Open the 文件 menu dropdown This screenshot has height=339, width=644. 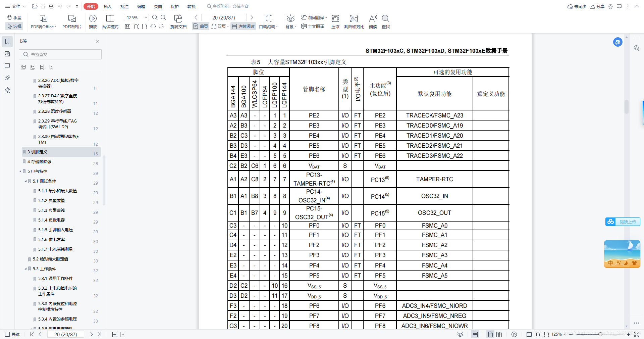point(15,6)
